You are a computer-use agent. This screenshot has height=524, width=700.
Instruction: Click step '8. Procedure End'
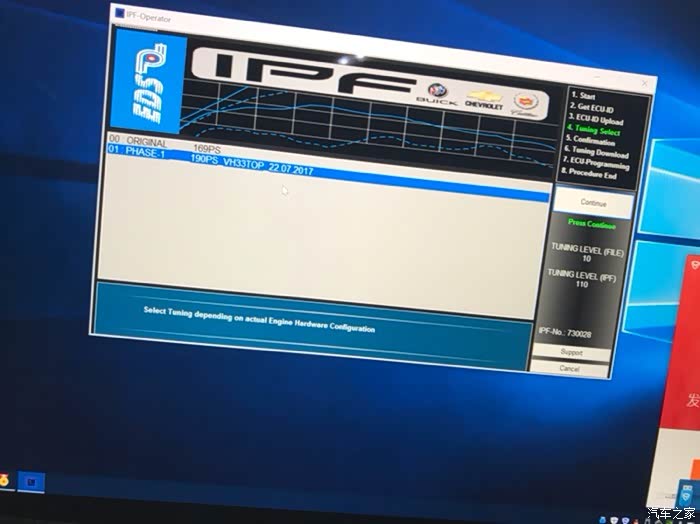[589, 173]
